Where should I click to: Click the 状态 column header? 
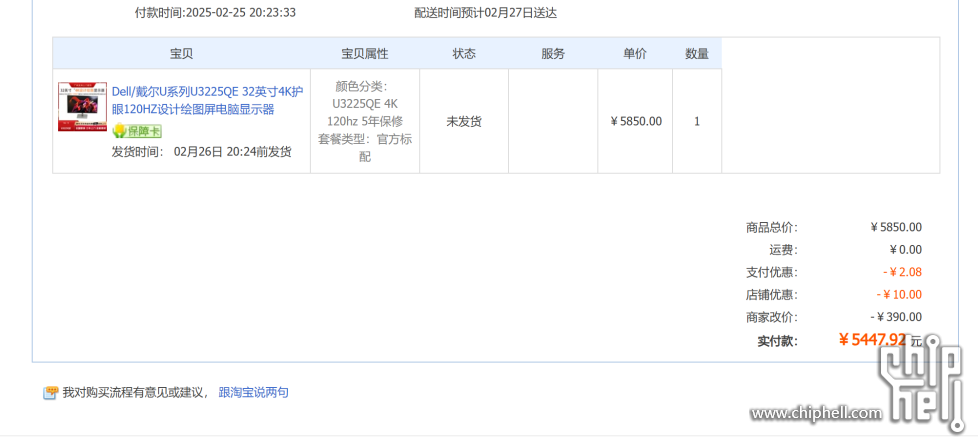point(464,54)
